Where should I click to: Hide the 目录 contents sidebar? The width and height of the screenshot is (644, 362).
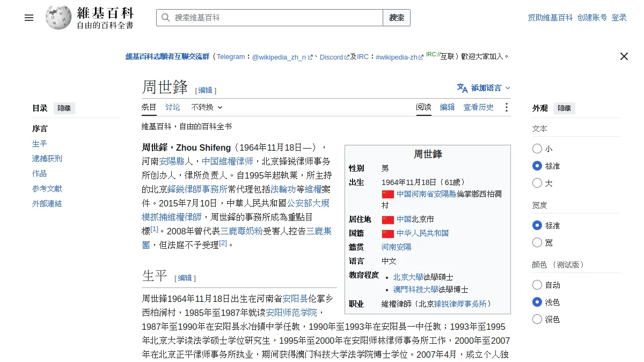point(64,108)
